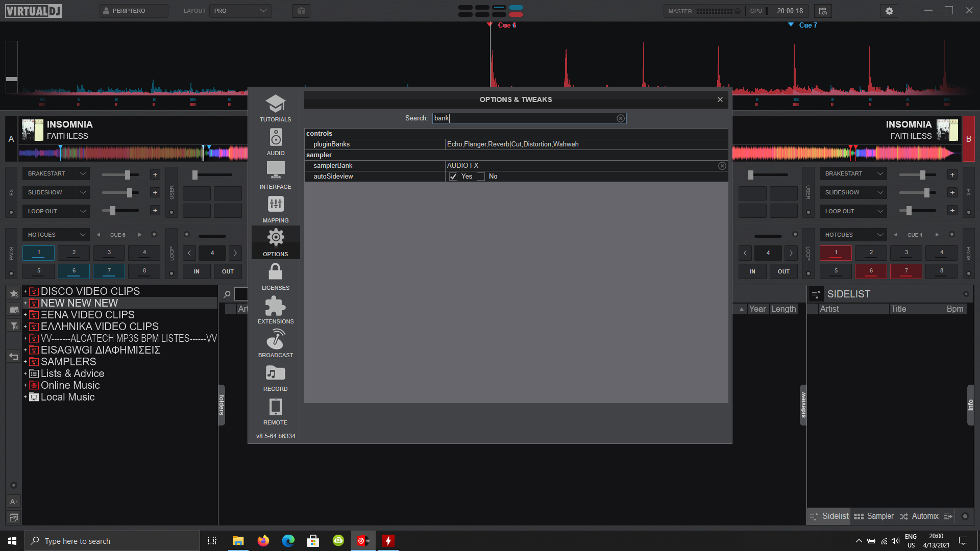This screenshot has height=551, width=980.
Task: Switch to the Sidelist tab
Action: point(829,516)
